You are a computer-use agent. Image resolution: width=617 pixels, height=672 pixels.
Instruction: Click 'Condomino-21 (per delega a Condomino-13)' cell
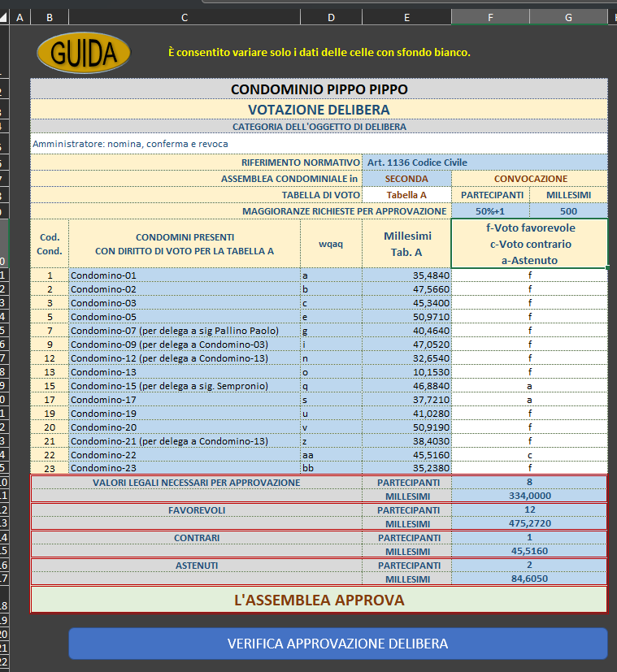[x=185, y=440]
